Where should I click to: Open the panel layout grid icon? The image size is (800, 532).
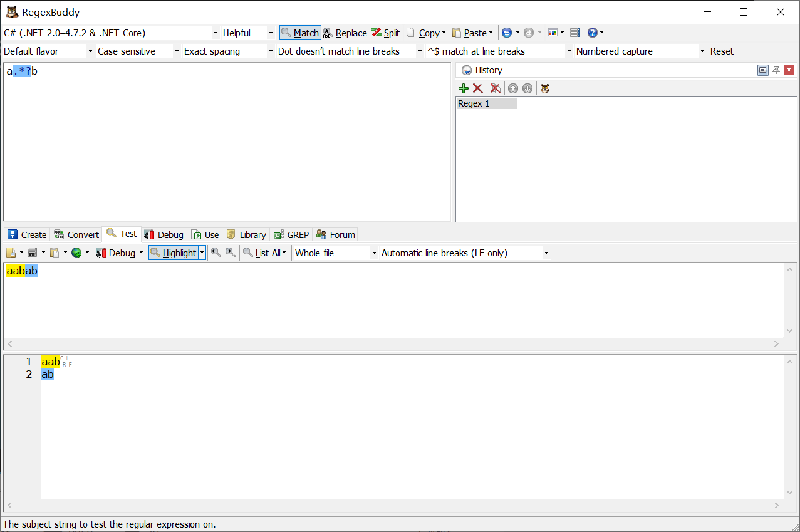tap(553, 33)
